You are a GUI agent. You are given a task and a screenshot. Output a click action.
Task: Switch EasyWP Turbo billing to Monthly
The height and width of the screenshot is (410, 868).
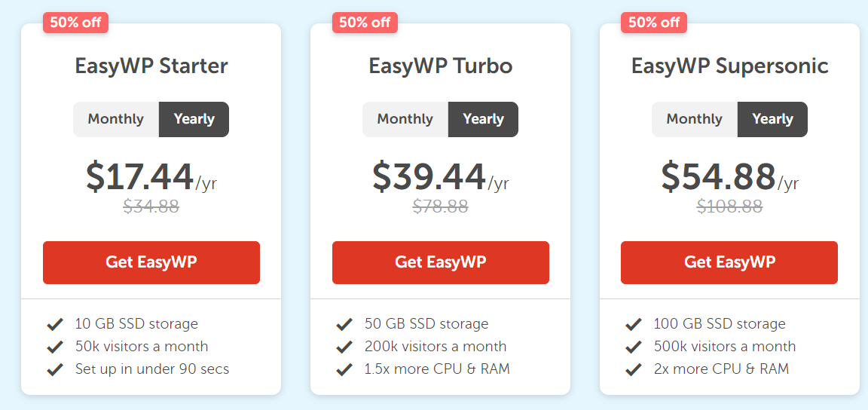pos(405,119)
